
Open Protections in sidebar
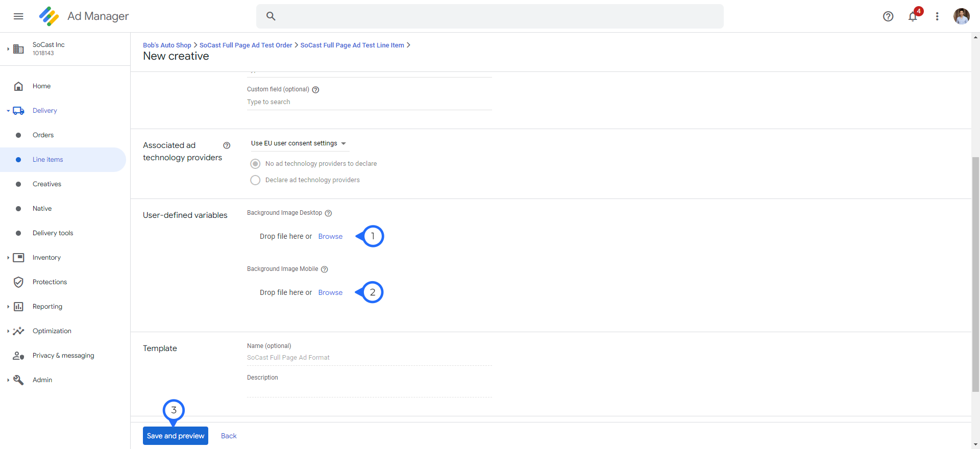pyautogui.click(x=50, y=282)
